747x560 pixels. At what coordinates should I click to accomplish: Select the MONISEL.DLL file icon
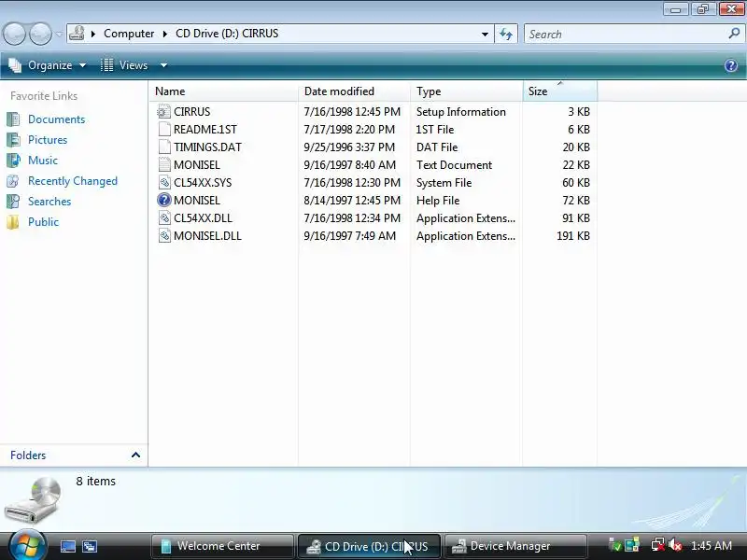click(164, 236)
